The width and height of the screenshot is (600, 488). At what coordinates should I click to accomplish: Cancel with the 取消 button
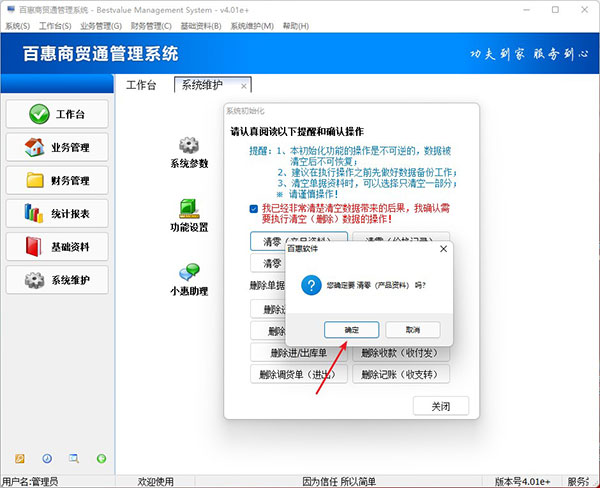(x=413, y=330)
